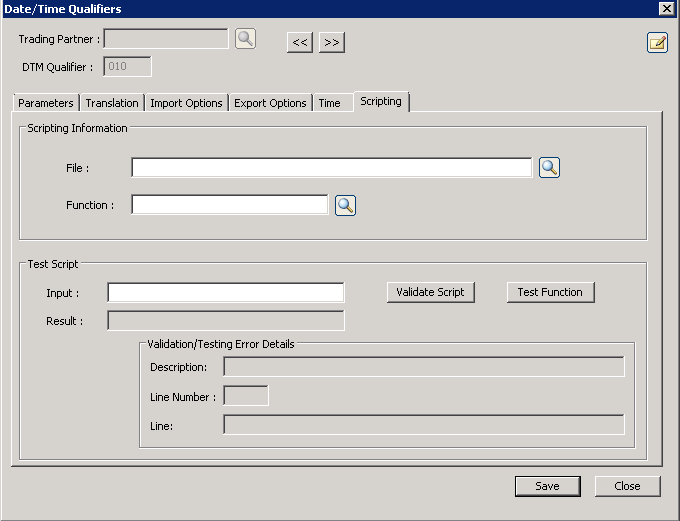Click the Test Script Input field
The height and width of the screenshot is (521, 680).
point(225,292)
